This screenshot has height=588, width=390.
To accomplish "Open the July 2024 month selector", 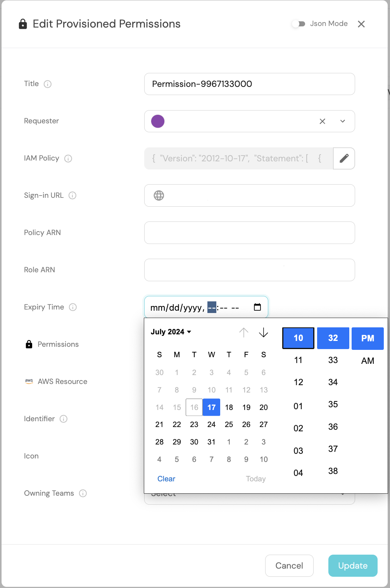I will point(171,332).
